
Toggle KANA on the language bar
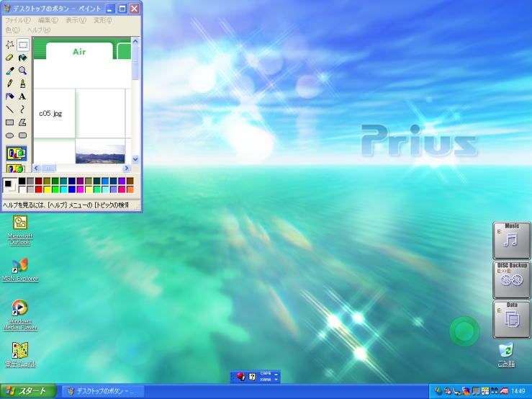pos(266,380)
